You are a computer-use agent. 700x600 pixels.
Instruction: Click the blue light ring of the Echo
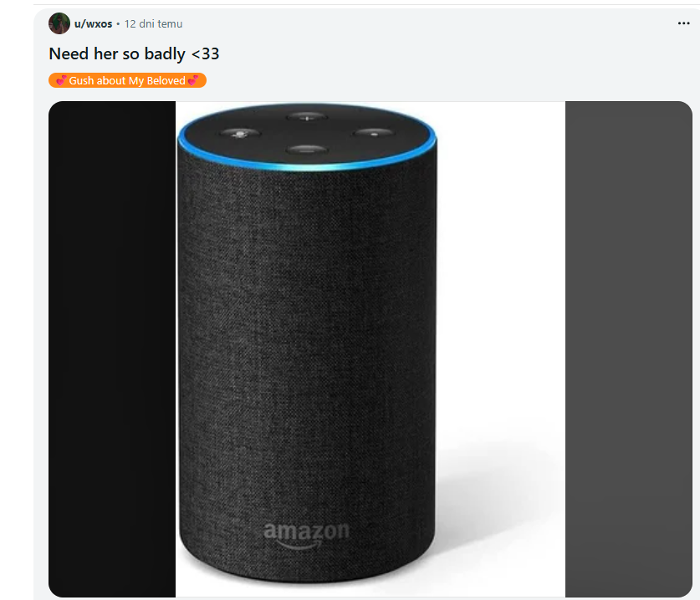pos(307,166)
